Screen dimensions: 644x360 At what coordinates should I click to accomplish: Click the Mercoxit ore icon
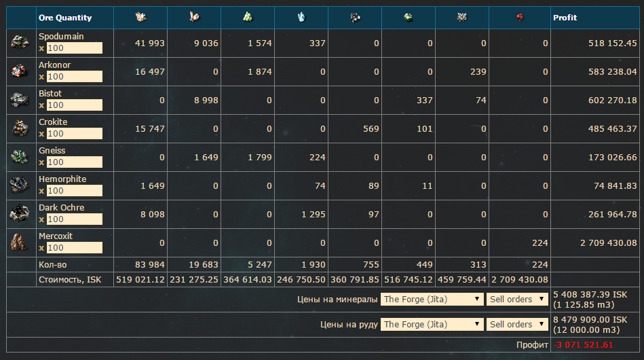[19, 242]
